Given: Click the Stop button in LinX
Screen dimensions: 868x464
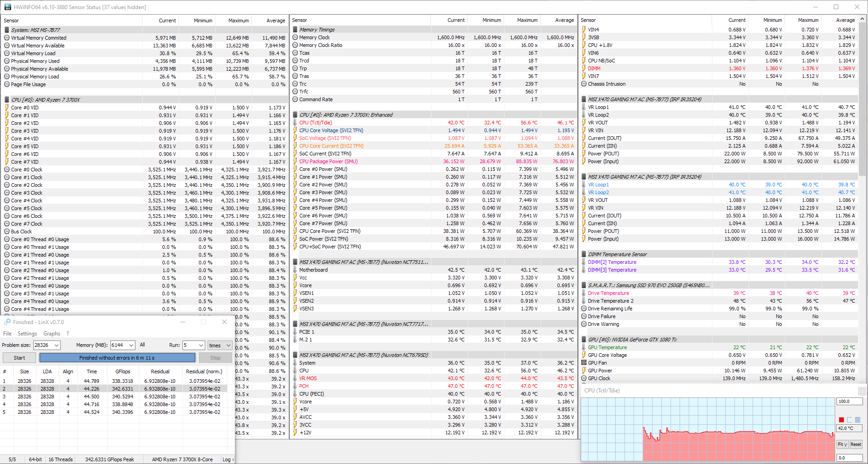Looking at the screenshot, I should (215, 358).
